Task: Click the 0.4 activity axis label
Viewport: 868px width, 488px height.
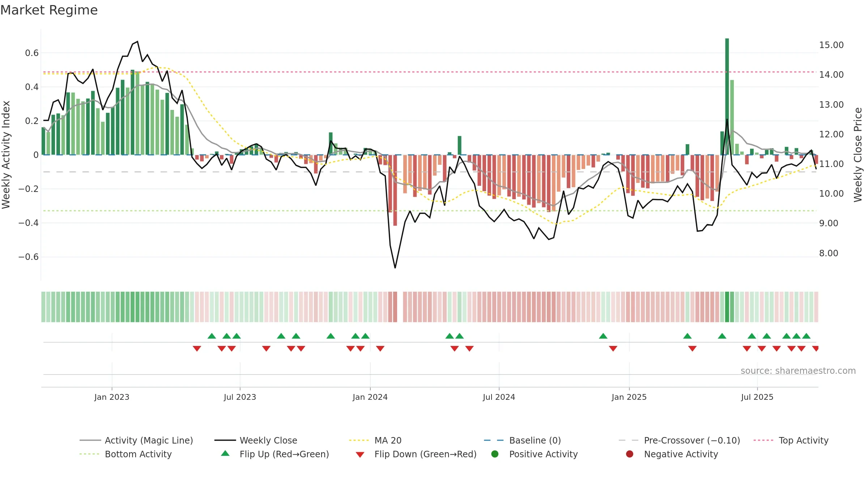Action: click(32, 87)
